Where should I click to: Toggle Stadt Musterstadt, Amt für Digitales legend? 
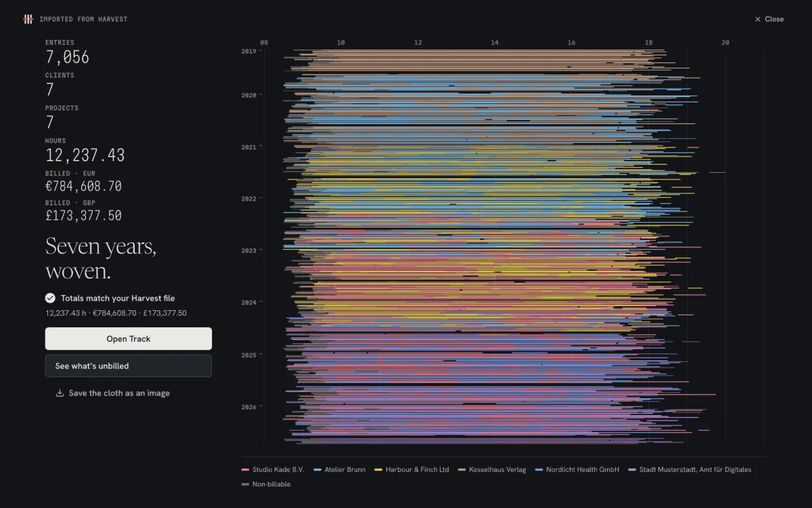(690, 469)
